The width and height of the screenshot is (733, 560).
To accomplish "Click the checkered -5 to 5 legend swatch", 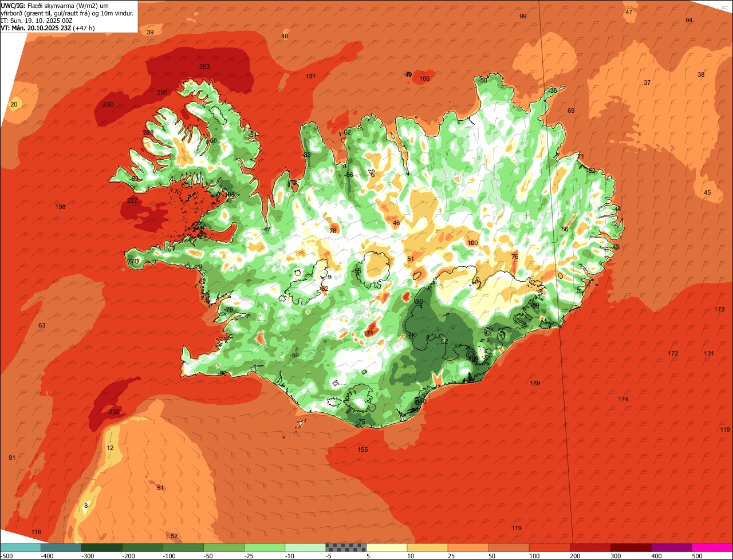I will point(346,547).
